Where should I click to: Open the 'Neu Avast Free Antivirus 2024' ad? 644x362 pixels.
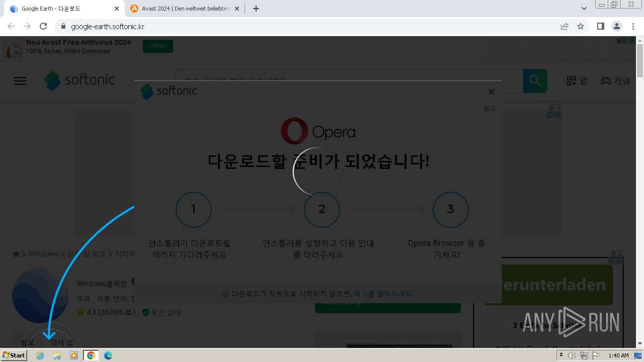[78, 42]
